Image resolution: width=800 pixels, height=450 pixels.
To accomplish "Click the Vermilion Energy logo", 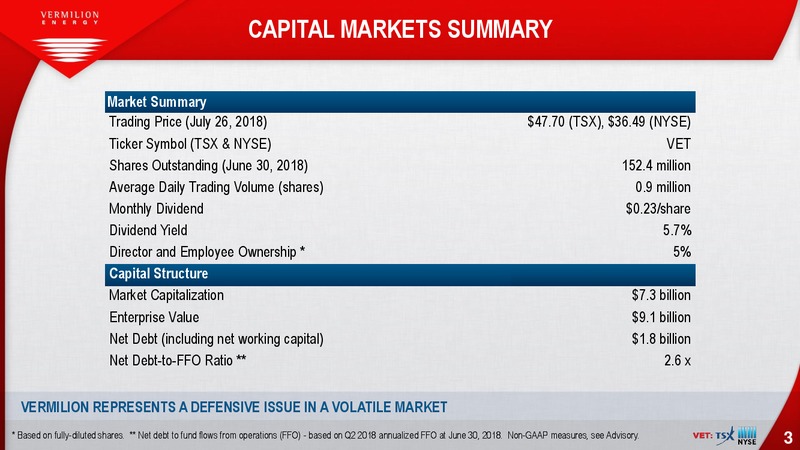I will click(x=69, y=37).
